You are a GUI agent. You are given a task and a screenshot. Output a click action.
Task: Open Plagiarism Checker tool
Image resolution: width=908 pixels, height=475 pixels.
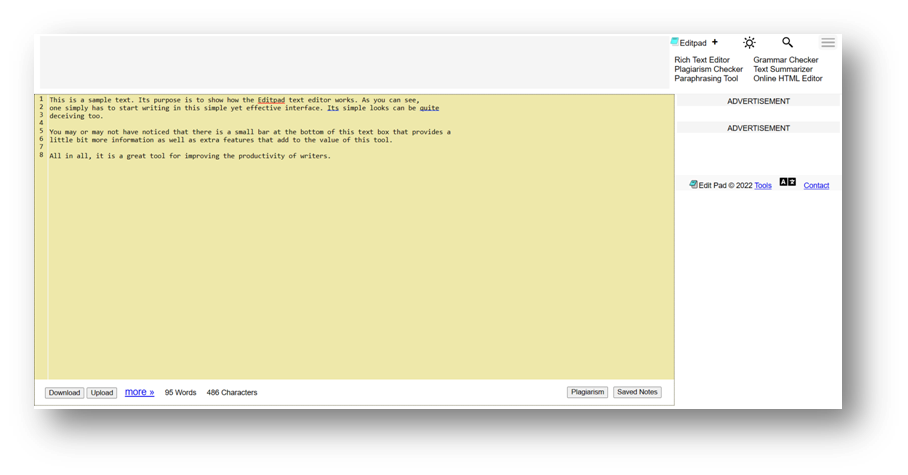coord(708,69)
